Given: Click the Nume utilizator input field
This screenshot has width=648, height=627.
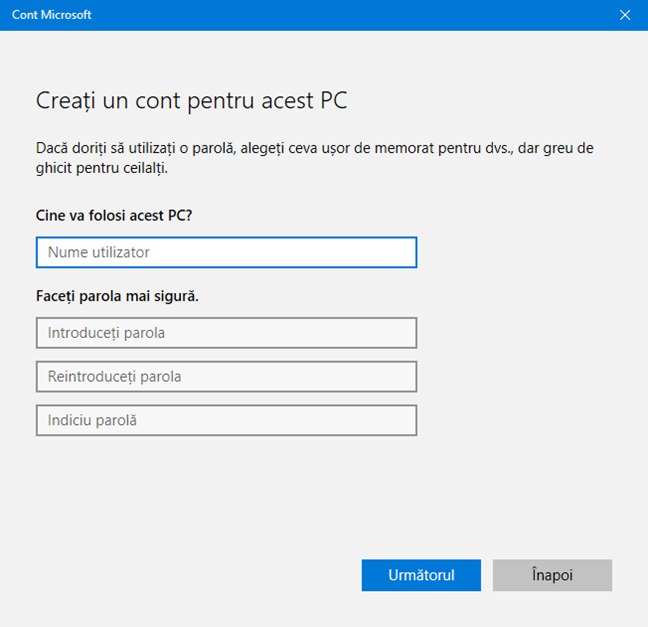Looking at the screenshot, I should click(x=226, y=252).
